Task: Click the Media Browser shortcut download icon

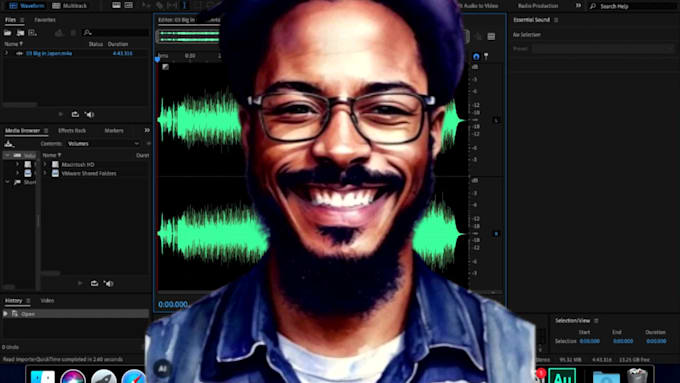Action: pyautogui.click(x=9, y=144)
